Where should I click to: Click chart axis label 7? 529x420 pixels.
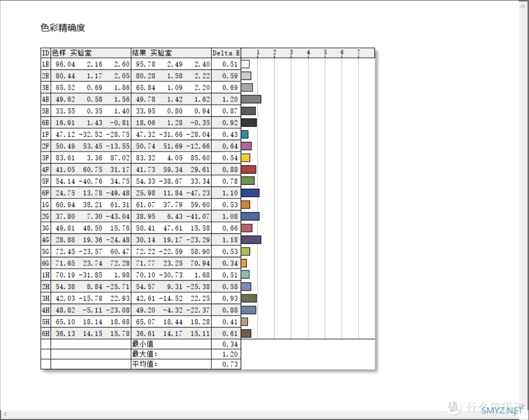[x=359, y=52]
